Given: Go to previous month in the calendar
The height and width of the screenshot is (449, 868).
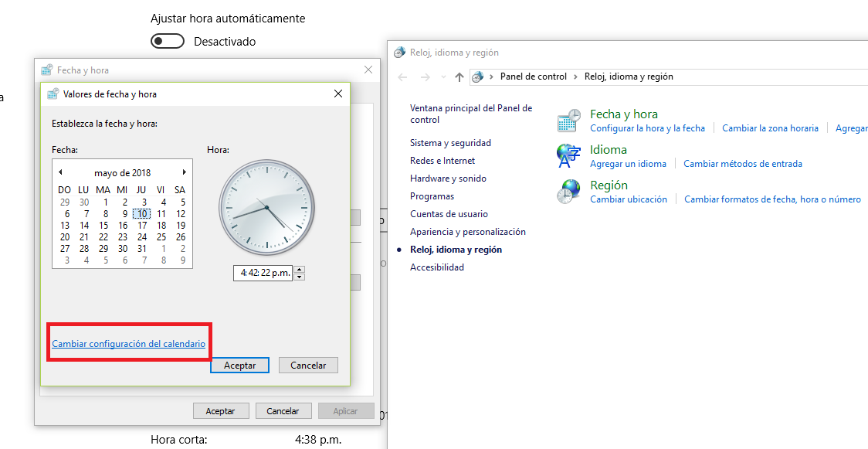Looking at the screenshot, I should (x=60, y=172).
